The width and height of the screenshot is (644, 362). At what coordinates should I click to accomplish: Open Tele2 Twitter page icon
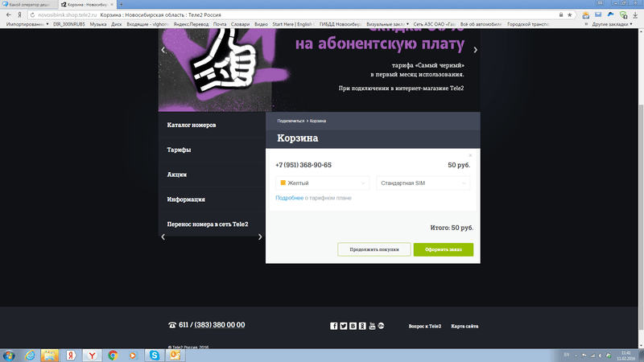point(344,326)
